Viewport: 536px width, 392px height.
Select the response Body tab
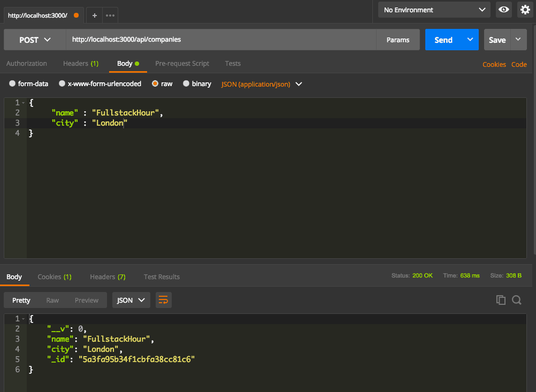14,277
